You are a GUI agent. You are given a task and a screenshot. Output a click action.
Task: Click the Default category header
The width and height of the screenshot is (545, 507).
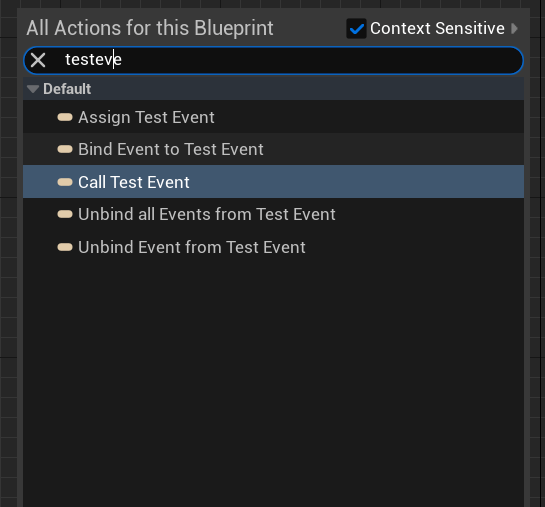[x=274, y=89]
